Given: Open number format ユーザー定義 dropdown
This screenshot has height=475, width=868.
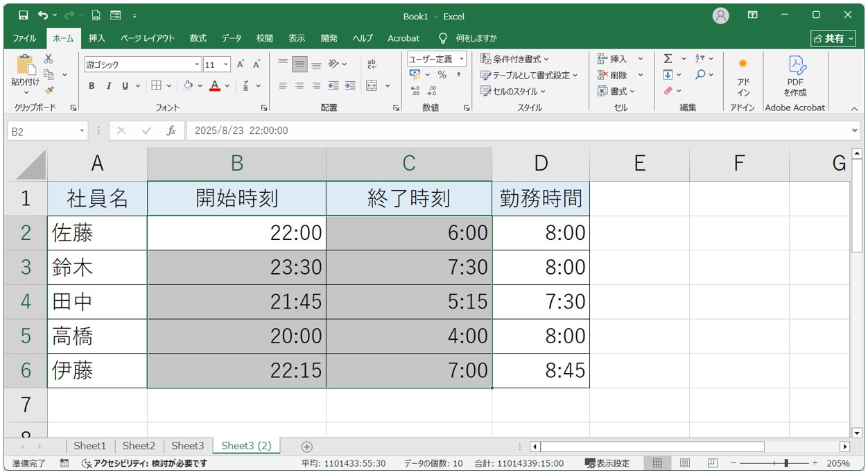Looking at the screenshot, I should (x=461, y=59).
